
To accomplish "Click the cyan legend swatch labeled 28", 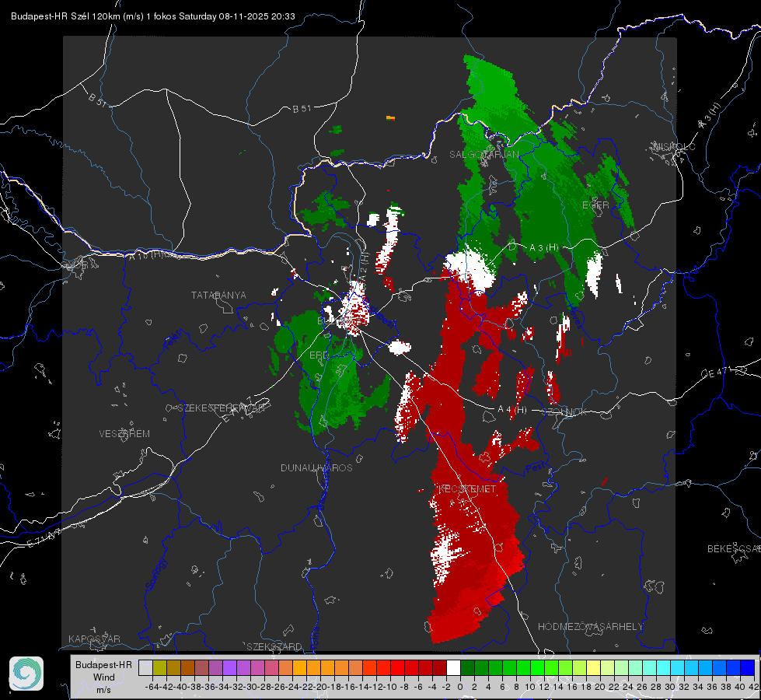I will coord(664,668).
